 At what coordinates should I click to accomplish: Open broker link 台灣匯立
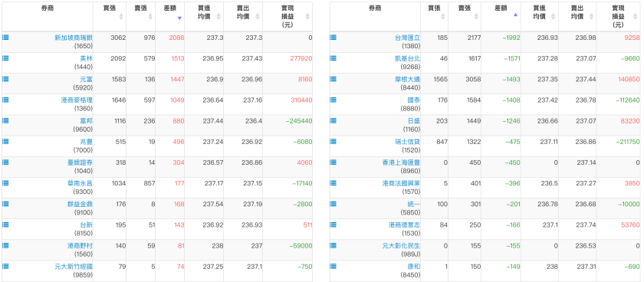[x=407, y=38]
